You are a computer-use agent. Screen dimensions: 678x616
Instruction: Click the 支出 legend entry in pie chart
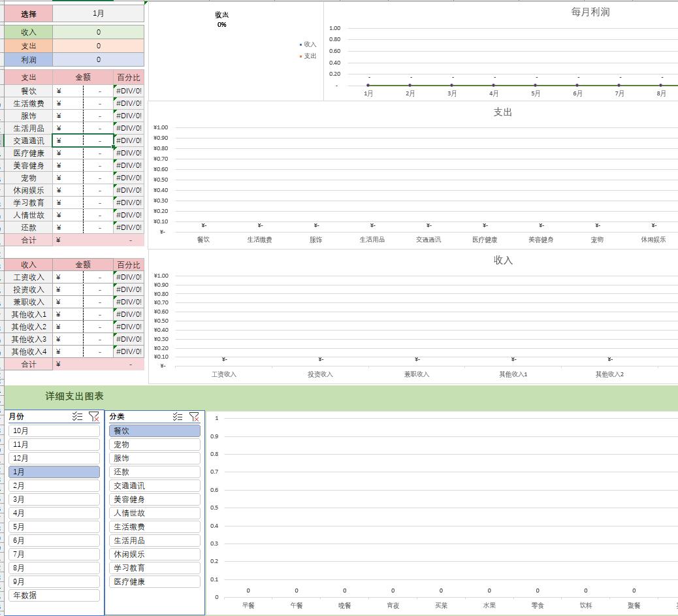pos(309,56)
